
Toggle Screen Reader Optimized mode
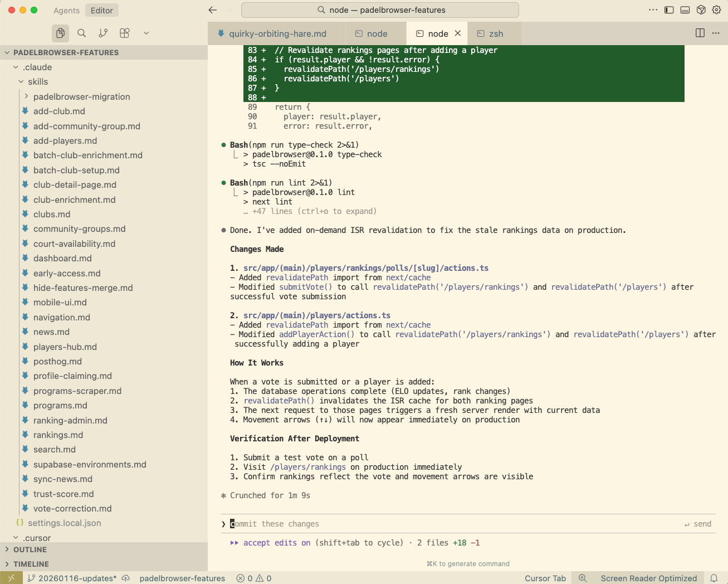648,578
